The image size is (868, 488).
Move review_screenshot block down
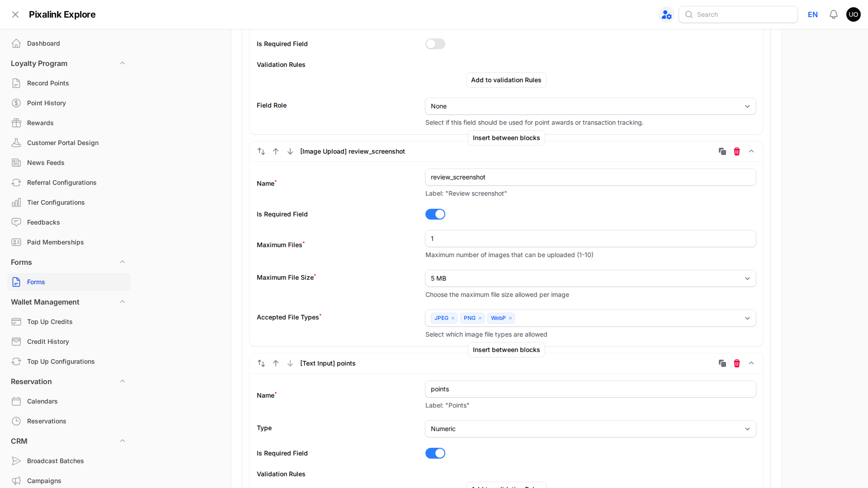290,151
